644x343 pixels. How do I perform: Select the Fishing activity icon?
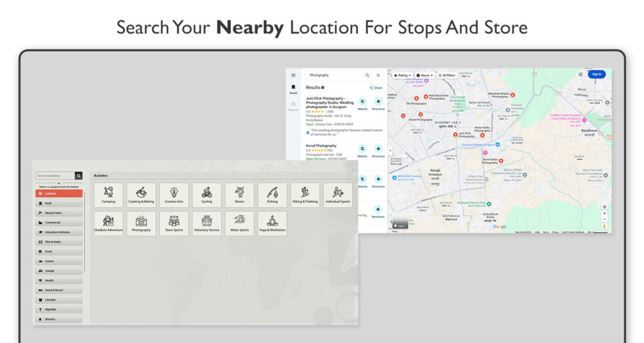[x=272, y=195]
